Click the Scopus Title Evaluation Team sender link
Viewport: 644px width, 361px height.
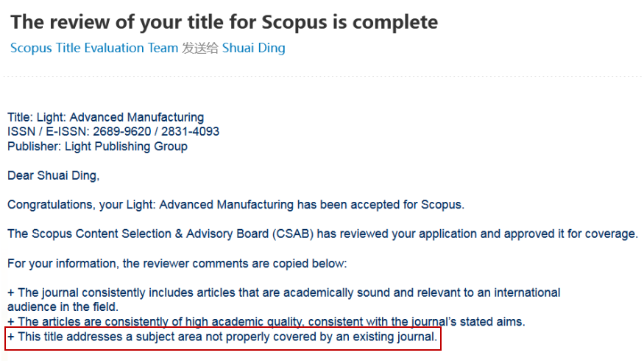coord(94,48)
